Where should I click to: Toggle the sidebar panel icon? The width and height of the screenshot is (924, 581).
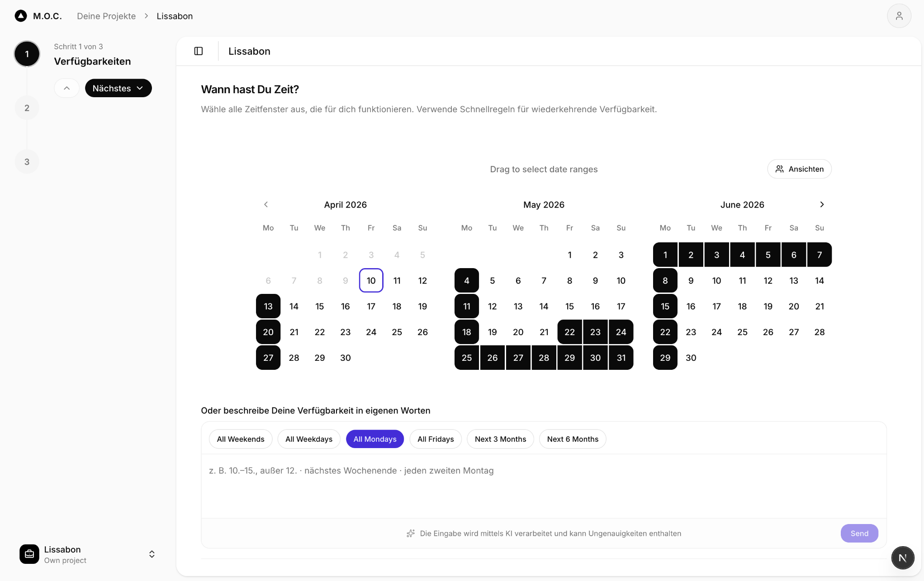click(x=199, y=51)
